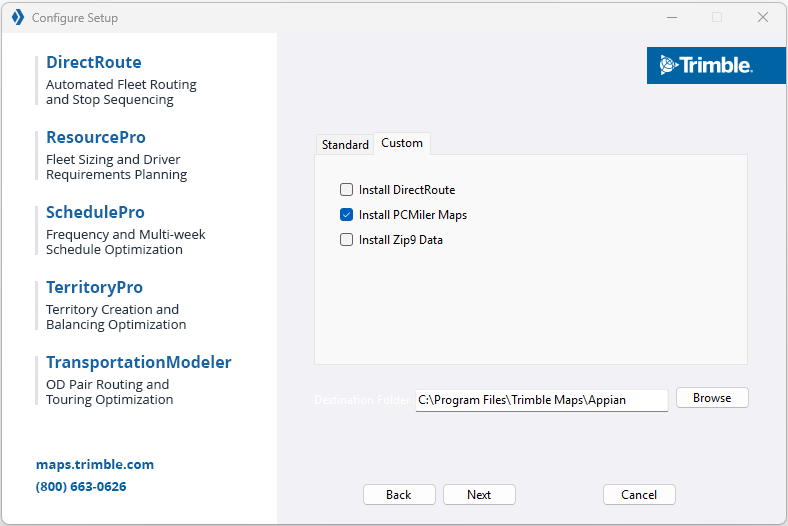Screen dimensions: 788x526
Task: Click the Browse button
Action: click(712, 398)
